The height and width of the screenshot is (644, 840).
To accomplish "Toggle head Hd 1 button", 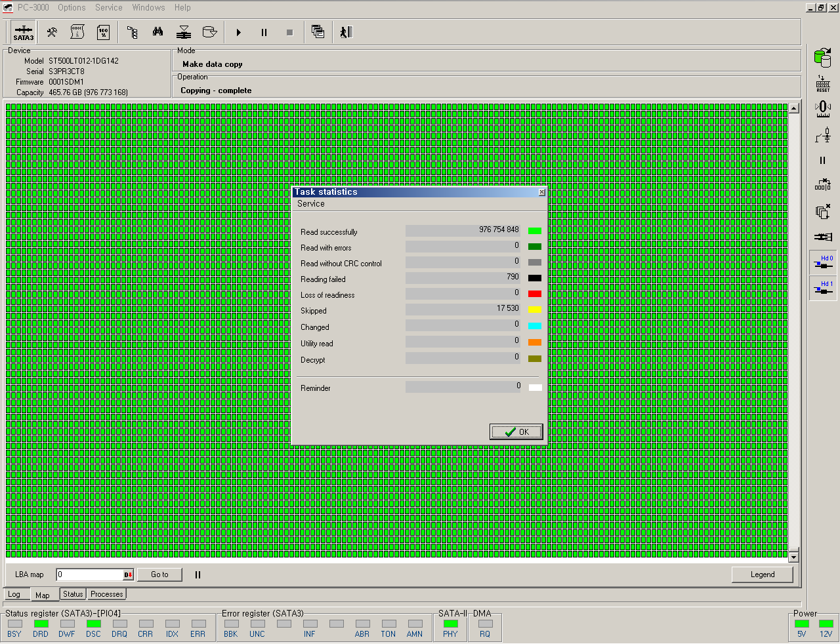I will pyautogui.click(x=823, y=288).
